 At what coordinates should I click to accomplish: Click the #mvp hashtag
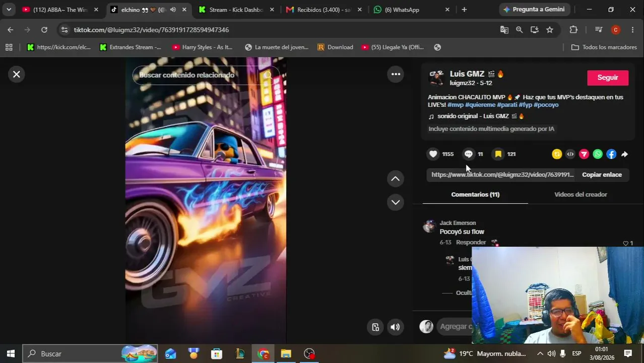coord(456,105)
